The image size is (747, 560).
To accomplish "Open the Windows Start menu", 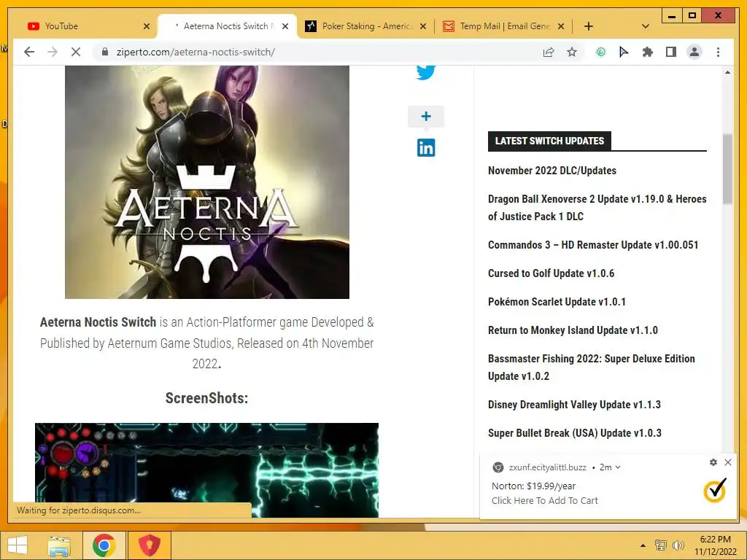I will pyautogui.click(x=18, y=545).
